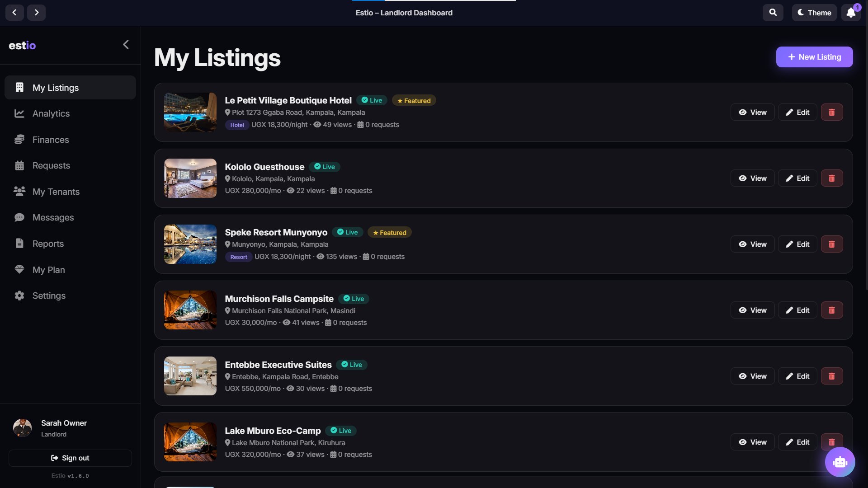Click Sarah Owner profile avatar

coord(22,428)
